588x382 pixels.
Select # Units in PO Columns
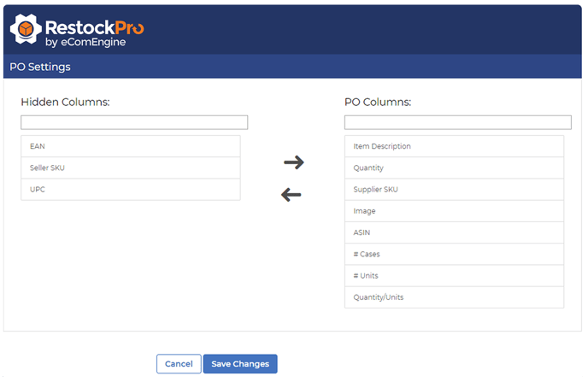tap(454, 275)
